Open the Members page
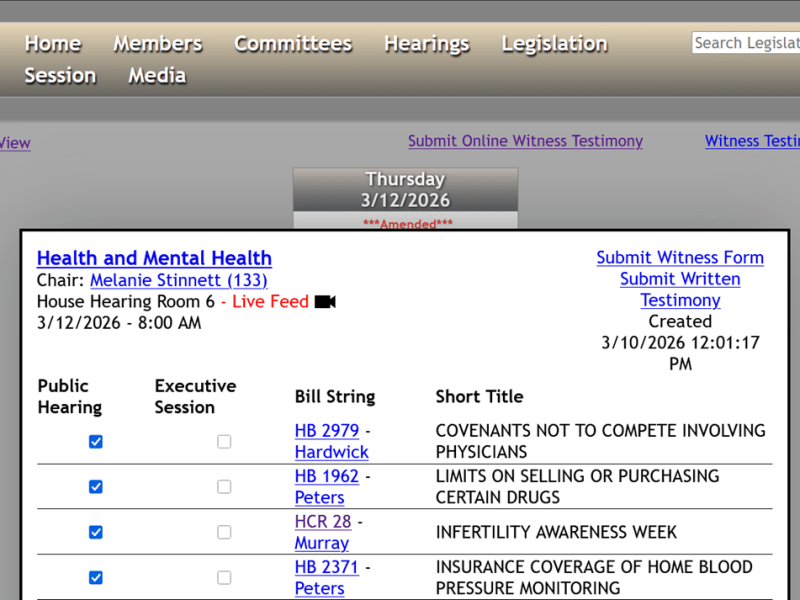The image size is (800, 600). pos(157,43)
